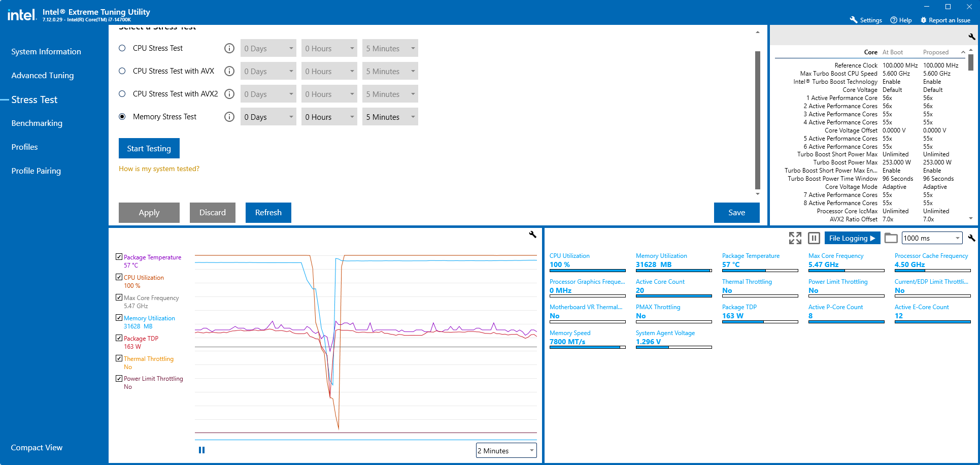The width and height of the screenshot is (980, 465).
Task: Toggle Thermal Throttling graph checkbox
Action: [119, 358]
